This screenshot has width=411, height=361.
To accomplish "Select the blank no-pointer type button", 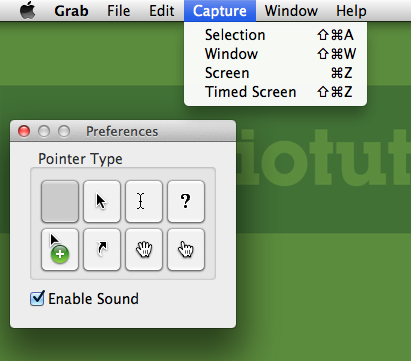I will [x=60, y=201].
